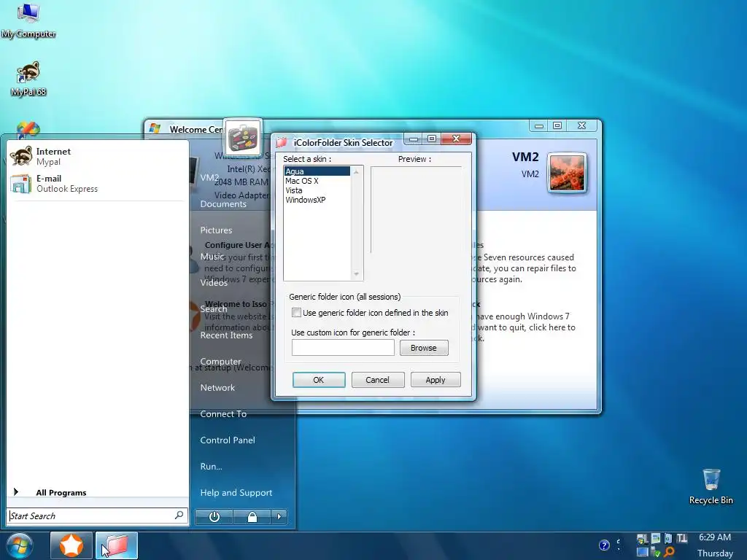This screenshot has height=560, width=747.
Task: Click the taskbar clock showing 6:29 AM
Action: click(x=715, y=537)
